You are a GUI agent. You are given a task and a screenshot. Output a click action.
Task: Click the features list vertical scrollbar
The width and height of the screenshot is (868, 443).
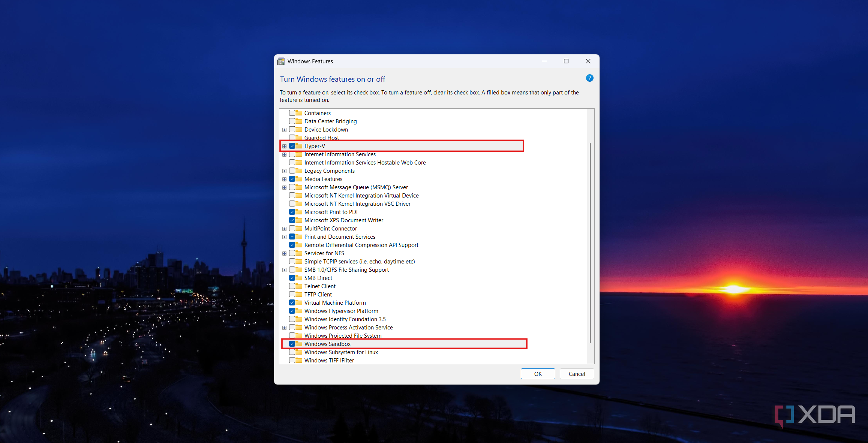click(x=590, y=242)
